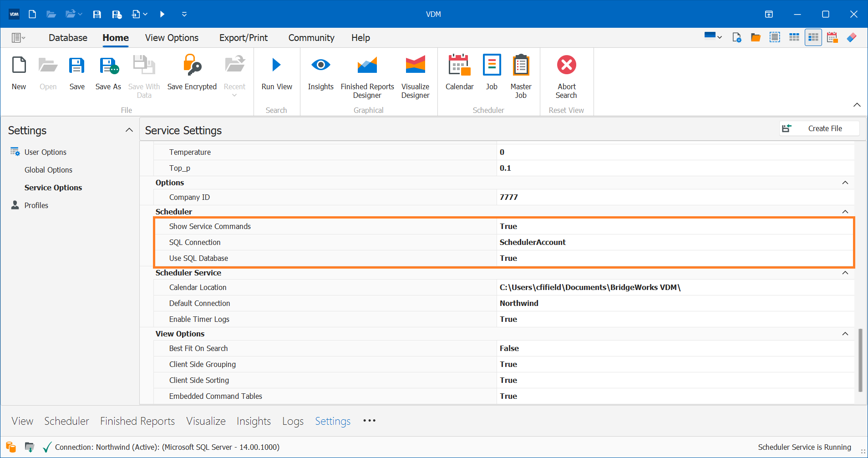Collapse the Options group
Image resolution: width=868 pixels, height=458 pixels.
(845, 183)
